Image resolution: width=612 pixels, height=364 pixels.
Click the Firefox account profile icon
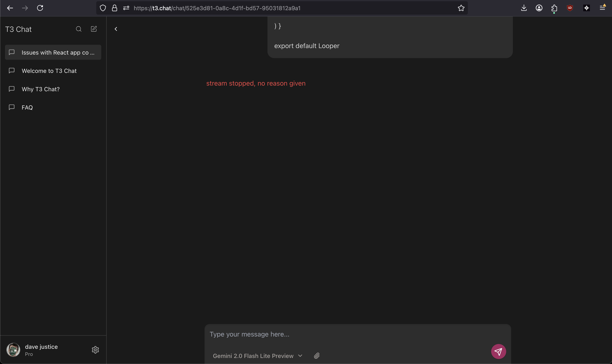539,8
